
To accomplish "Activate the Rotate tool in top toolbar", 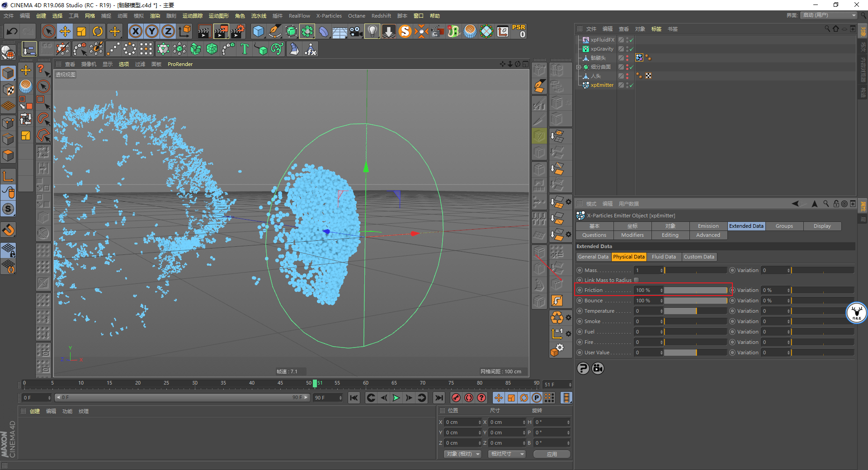I will tap(98, 31).
